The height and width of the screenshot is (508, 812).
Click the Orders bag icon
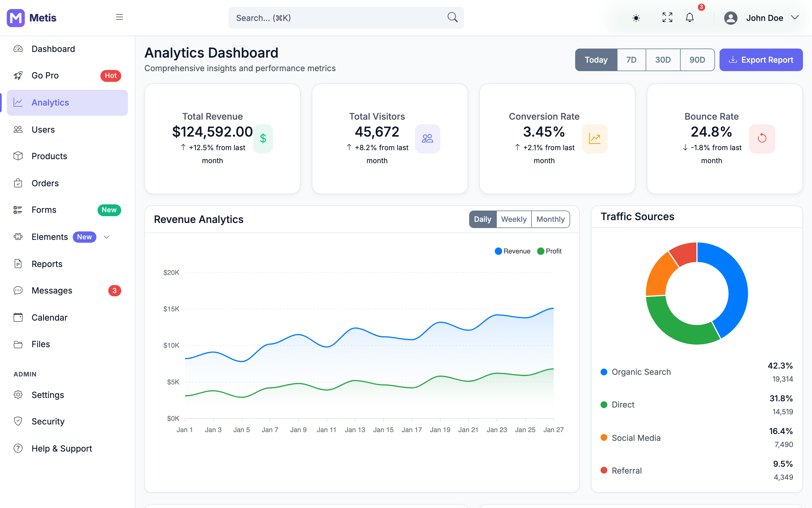click(18, 183)
